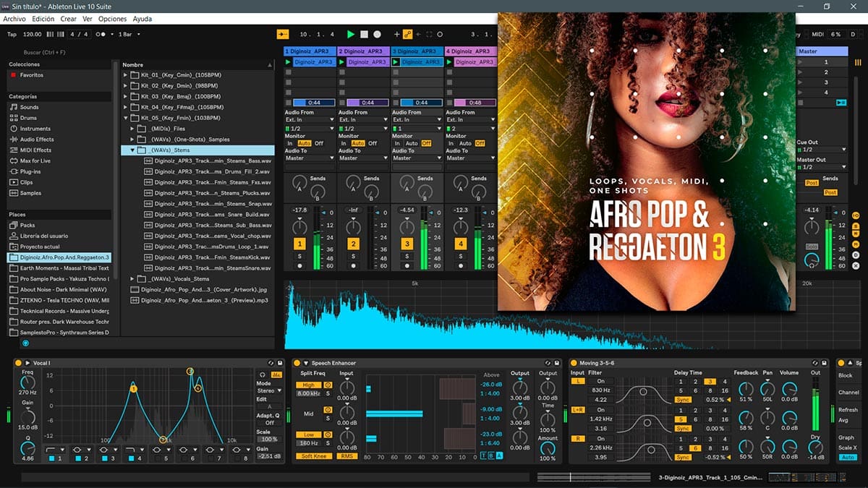This screenshot has width=868, height=488.
Task: Open the Plug-ins category
Action: click(x=31, y=171)
